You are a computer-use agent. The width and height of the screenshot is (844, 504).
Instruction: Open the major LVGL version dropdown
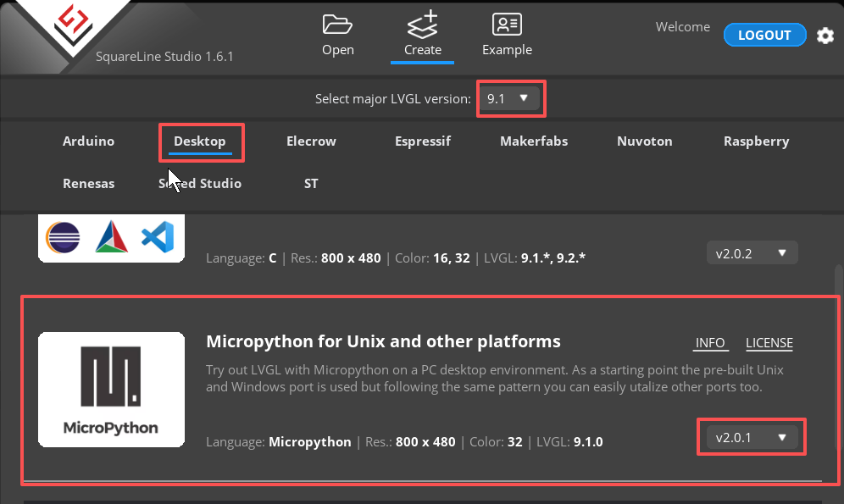pyautogui.click(x=509, y=98)
